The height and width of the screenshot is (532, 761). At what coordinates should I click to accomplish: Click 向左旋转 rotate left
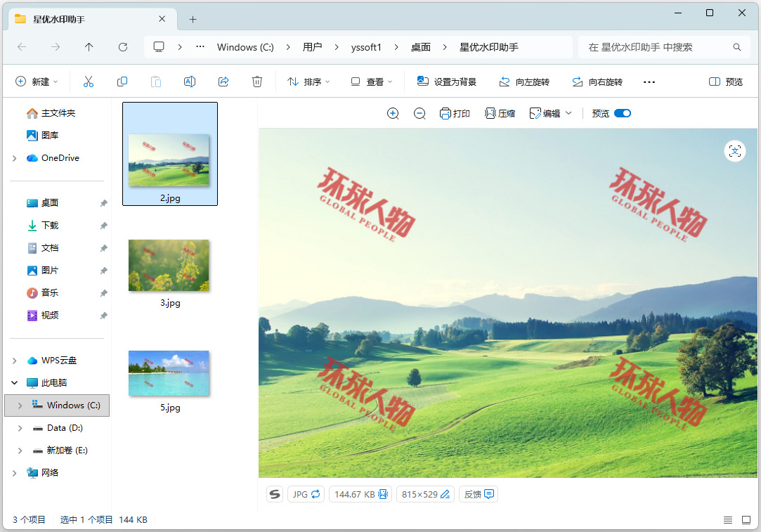524,82
